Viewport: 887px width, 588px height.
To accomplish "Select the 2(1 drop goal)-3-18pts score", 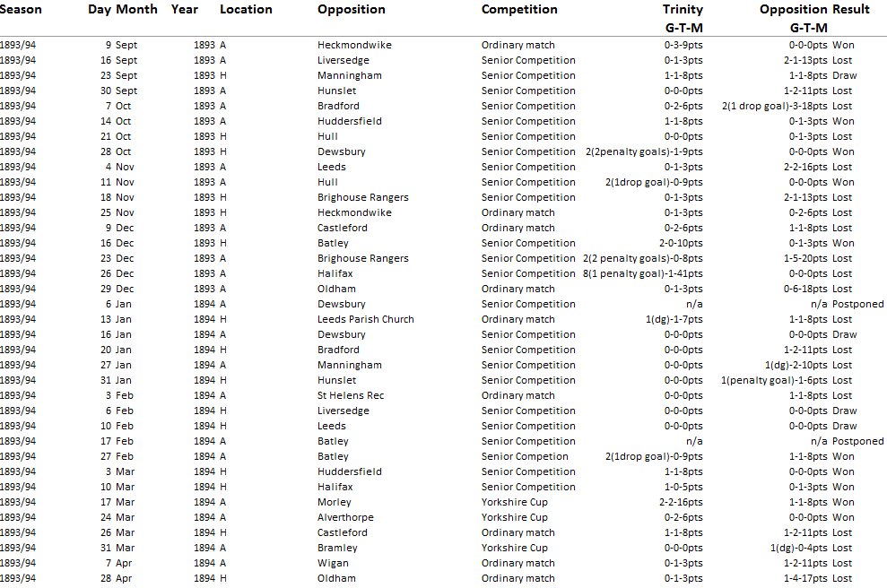I will [774, 107].
